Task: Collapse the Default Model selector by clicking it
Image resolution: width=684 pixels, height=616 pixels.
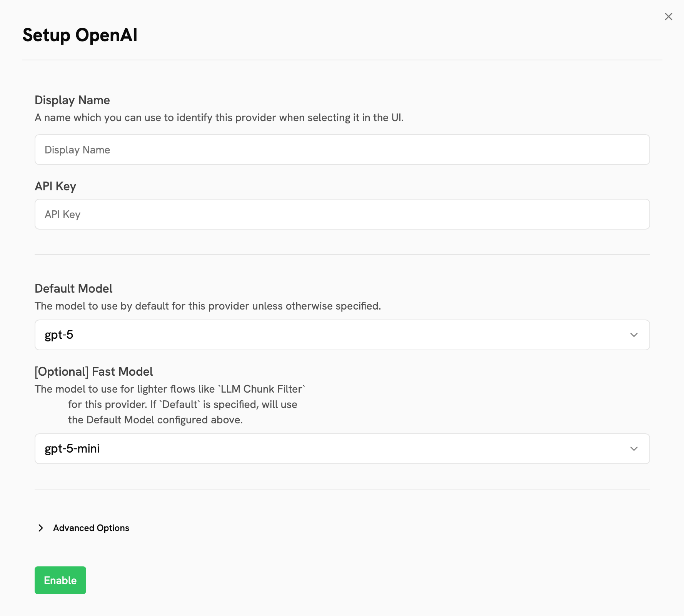Action: coord(342,335)
